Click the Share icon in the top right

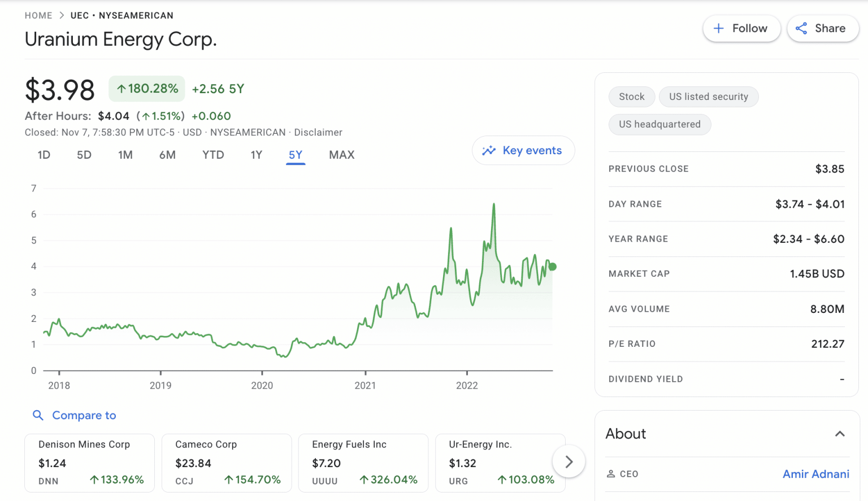801,28
